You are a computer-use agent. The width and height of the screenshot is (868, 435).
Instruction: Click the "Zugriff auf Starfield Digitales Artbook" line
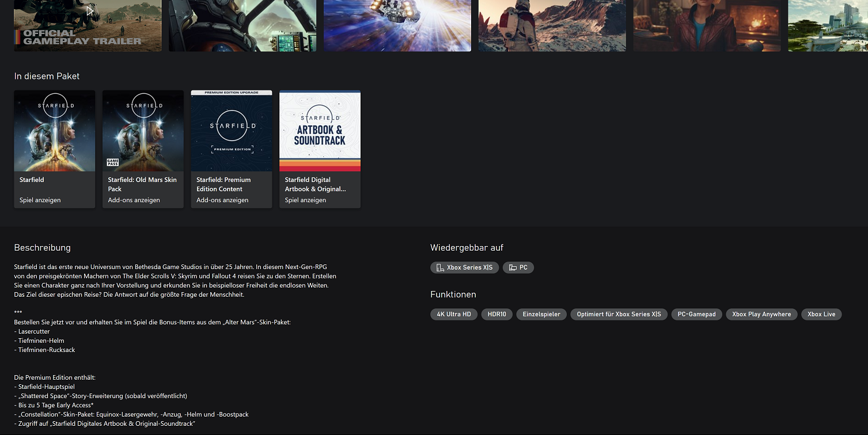coord(105,424)
